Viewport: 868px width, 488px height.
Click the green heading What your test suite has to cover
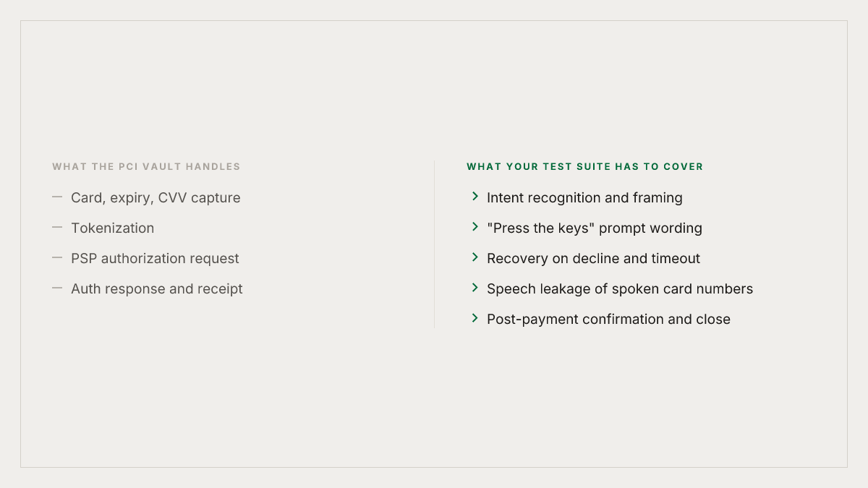tap(585, 166)
